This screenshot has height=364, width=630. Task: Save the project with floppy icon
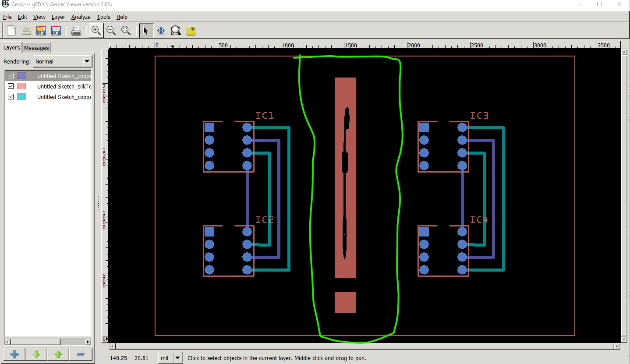56,31
